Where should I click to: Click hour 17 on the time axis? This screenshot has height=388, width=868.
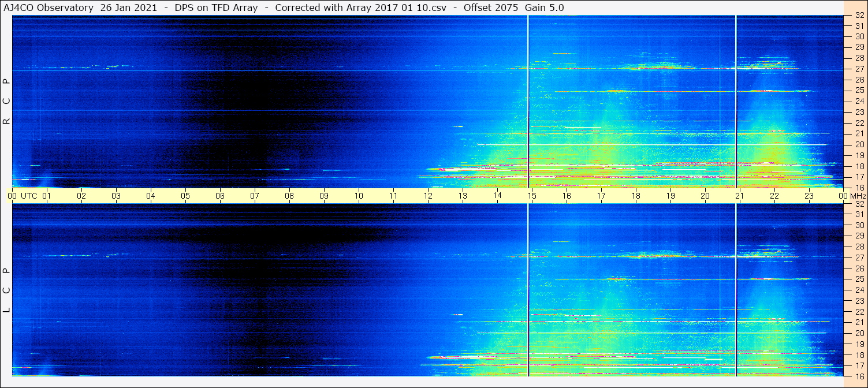601,196
